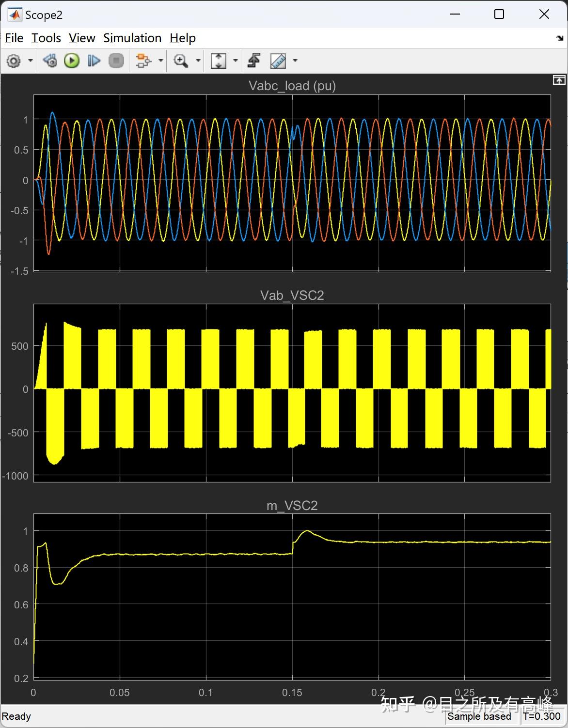Scale axes to fit the data
The height and width of the screenshot is (728, 568).
[219, 61]
